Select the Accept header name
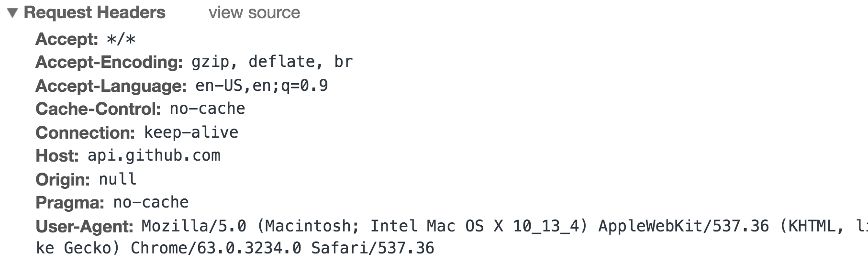 pyautogui.click(x=67, y=39)
